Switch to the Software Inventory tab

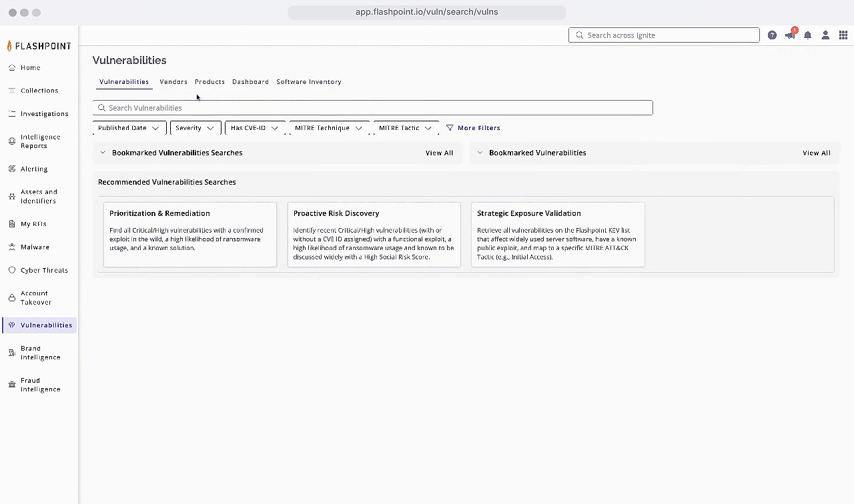[308, 82]
